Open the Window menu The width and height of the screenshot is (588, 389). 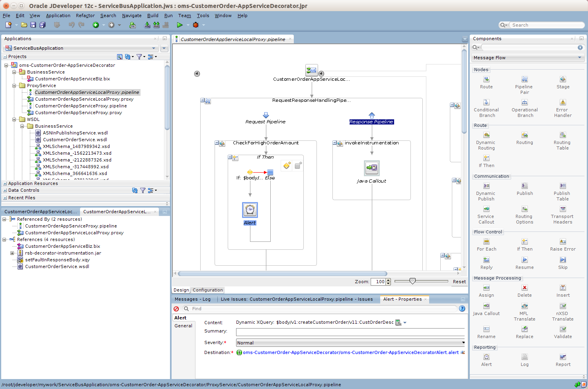pyautogui.click(x=223, y=16)
